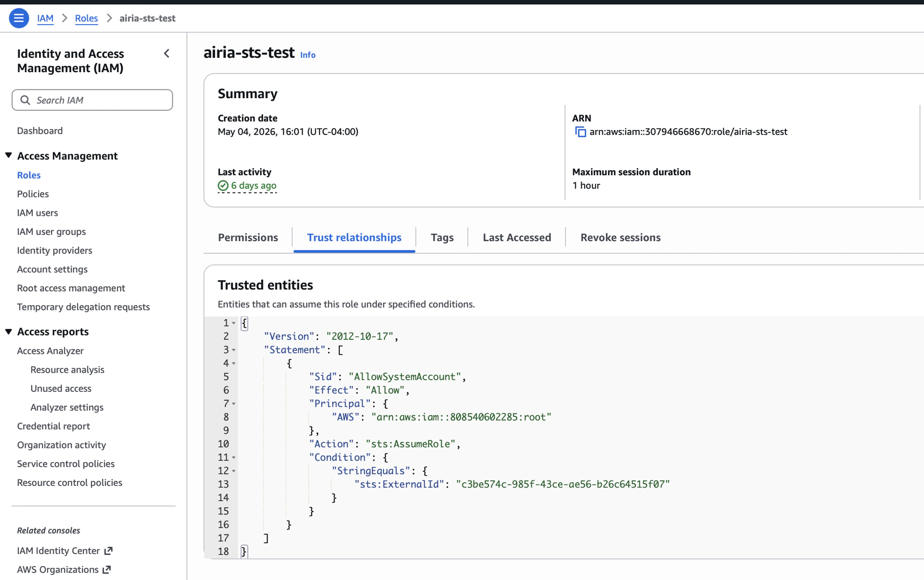Fold JSON line 1 in policy editor

point(233,323)
